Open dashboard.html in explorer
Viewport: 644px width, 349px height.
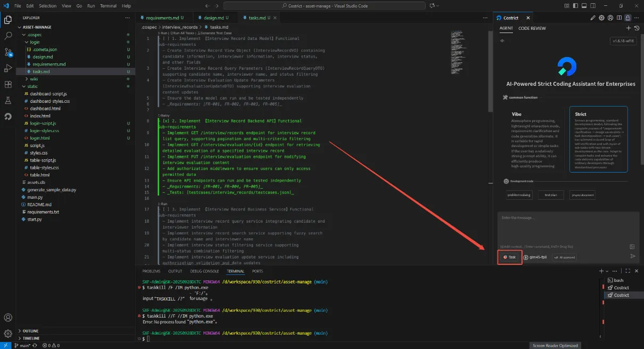pos(45,108)
